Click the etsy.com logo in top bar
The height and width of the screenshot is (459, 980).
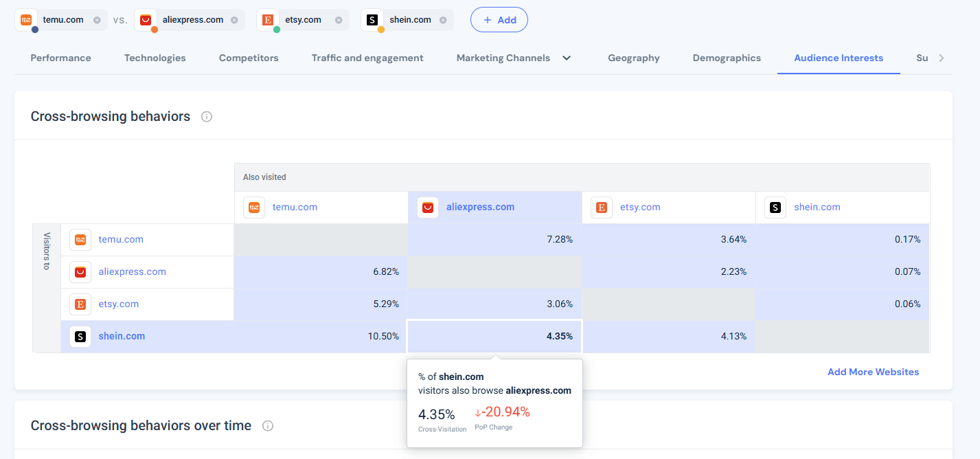[x=267, y=20]
